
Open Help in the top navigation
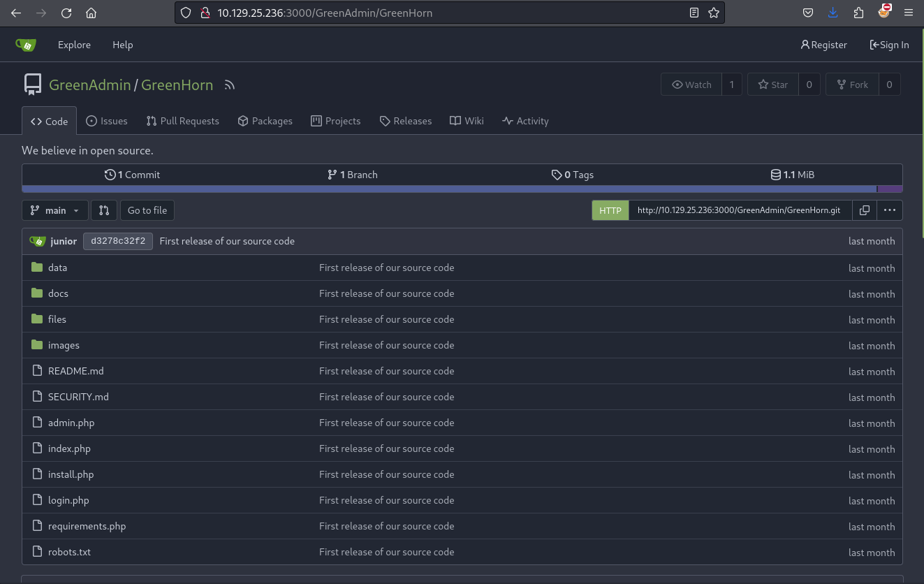(x=122, y=45)
